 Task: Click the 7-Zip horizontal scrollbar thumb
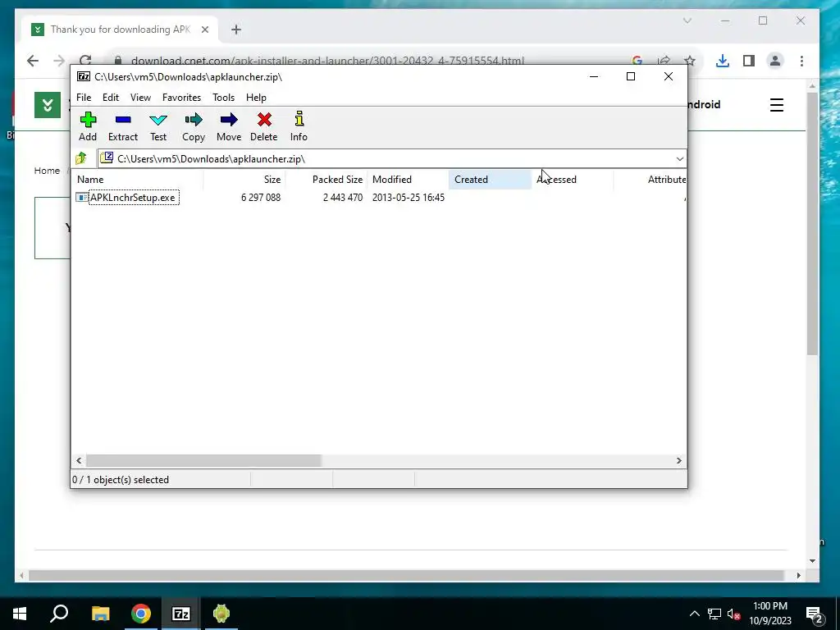[x=203, y=461]
